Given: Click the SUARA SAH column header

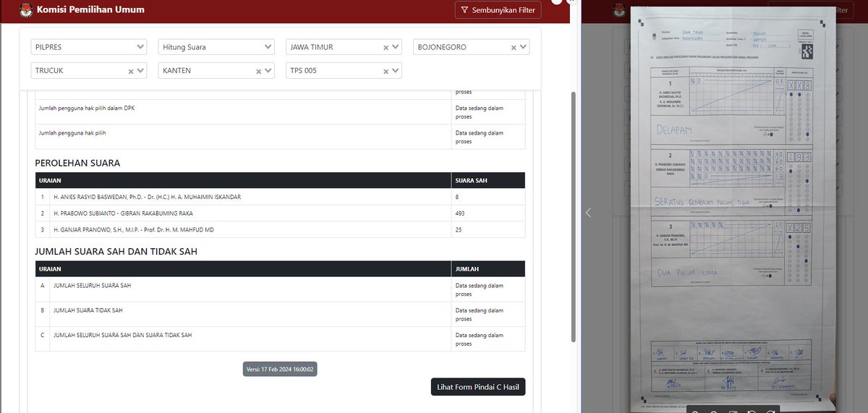Looking at the screenshot, I should [488, 181].
